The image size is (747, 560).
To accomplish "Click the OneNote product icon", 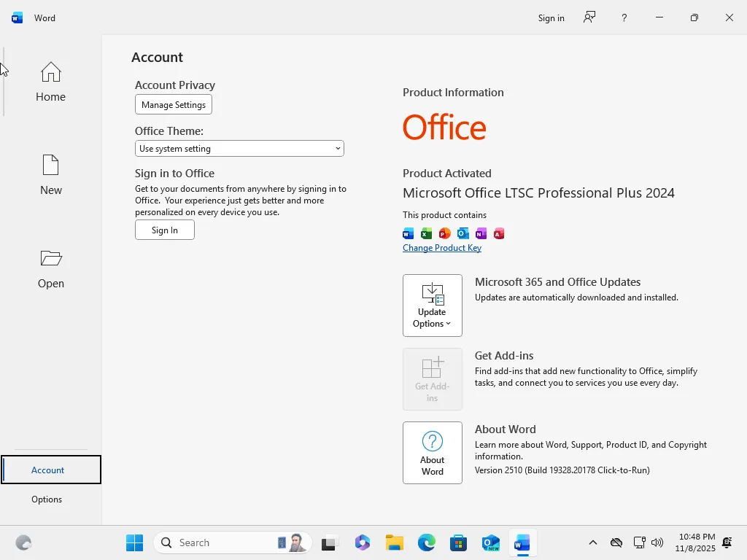I will pos(481,233).
